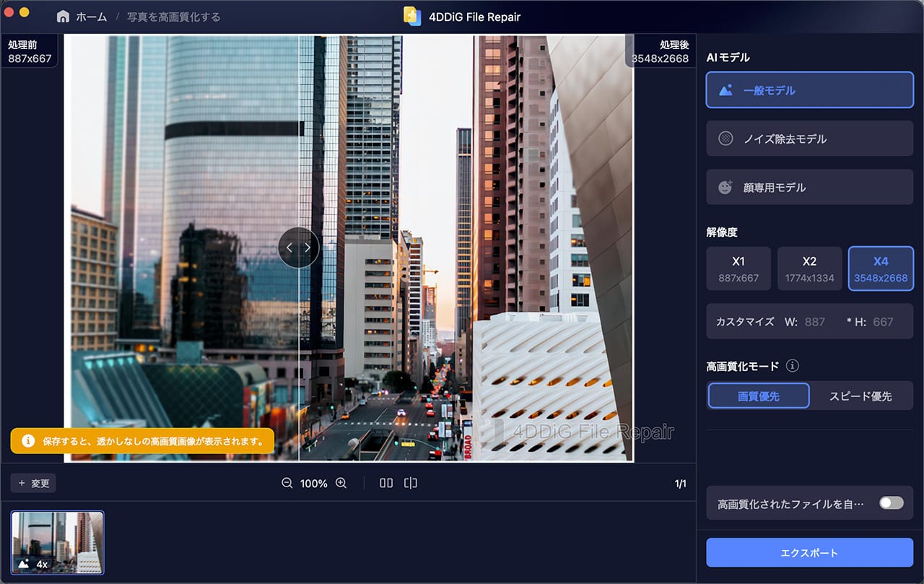
Task: Open the 高画質化モード info tooltip
Action: coord(791,366)
